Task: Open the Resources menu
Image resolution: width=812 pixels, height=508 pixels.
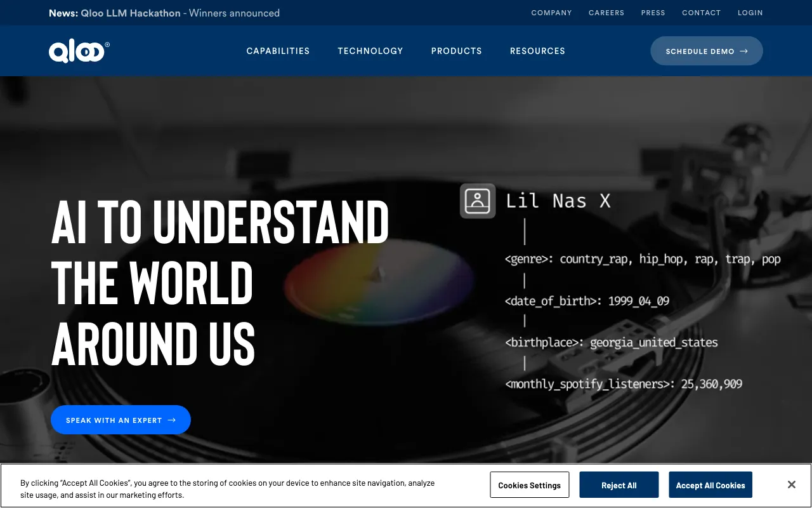Action: 537,51
